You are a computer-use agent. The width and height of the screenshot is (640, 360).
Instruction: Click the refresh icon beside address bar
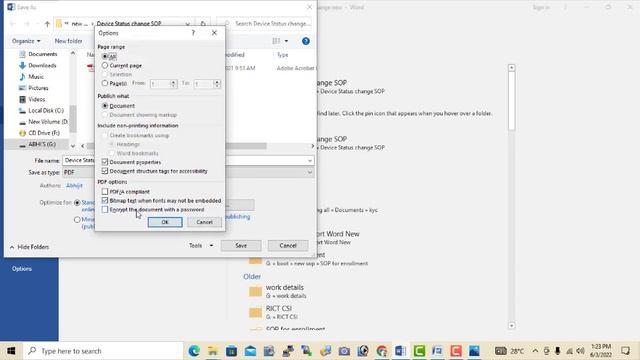pyautogui.click(x=203, y=24)
